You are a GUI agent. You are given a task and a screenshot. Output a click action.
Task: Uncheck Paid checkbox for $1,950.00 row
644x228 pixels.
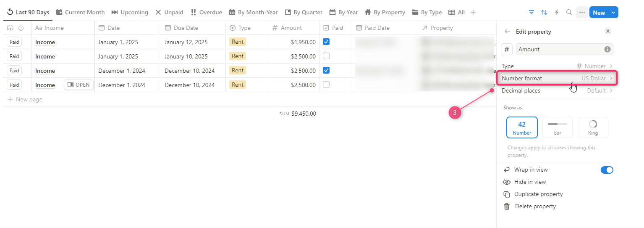pos(326,42)
